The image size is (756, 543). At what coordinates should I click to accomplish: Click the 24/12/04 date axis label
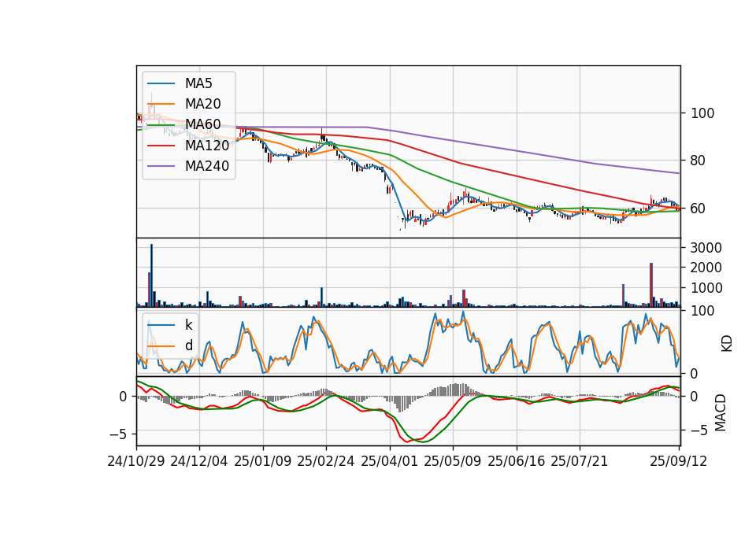tap(199, 461)
